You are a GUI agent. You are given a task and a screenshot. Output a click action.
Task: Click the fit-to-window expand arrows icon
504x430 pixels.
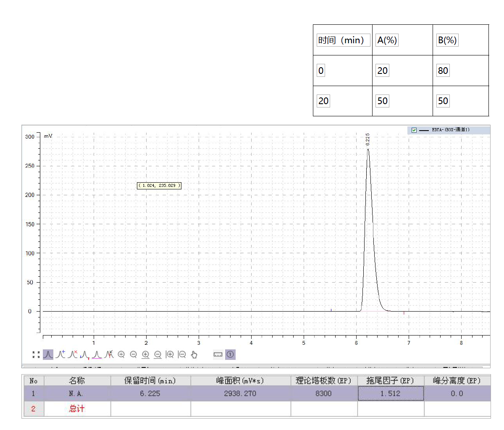pyautogui.click(x=36, y=355)
